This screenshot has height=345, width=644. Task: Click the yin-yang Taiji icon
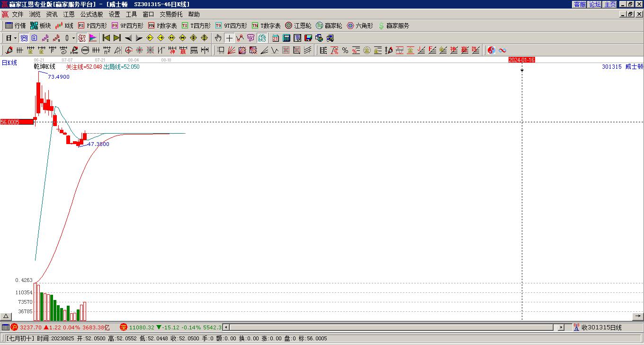tap(492, 50)
